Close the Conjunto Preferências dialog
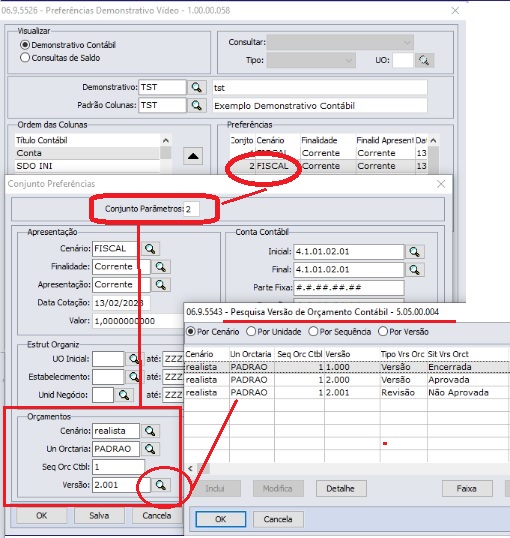Viewport: 510px width, 538px height. click(441, 184)
